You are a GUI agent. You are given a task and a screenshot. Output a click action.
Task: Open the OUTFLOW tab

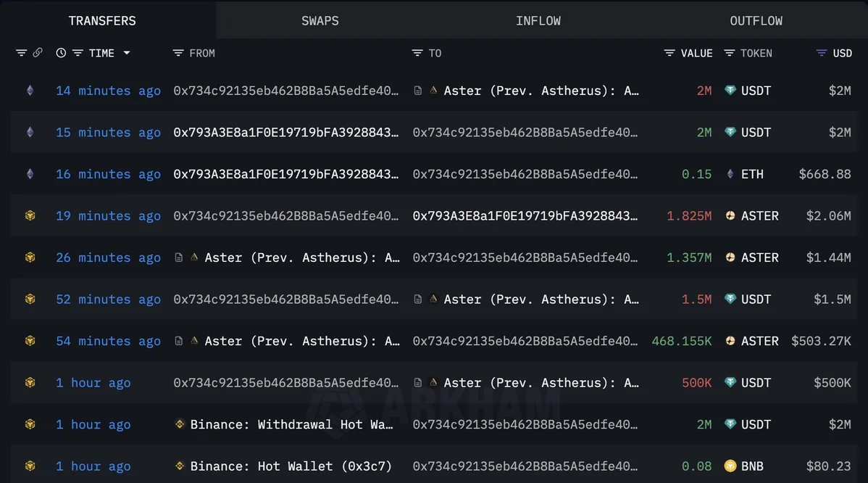(x=756, y=21)
